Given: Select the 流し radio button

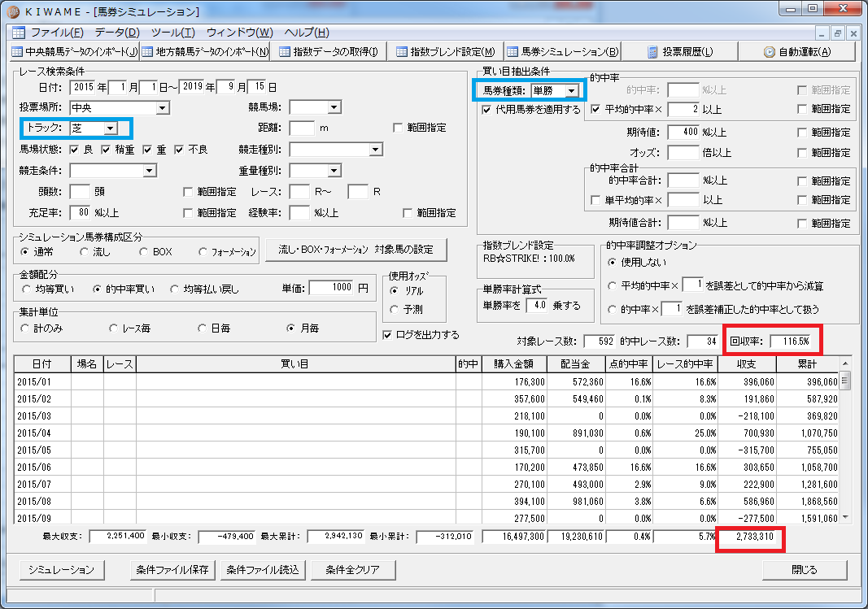Looking at the screenshot, I should pyautogui.click(x=84, y=252).
